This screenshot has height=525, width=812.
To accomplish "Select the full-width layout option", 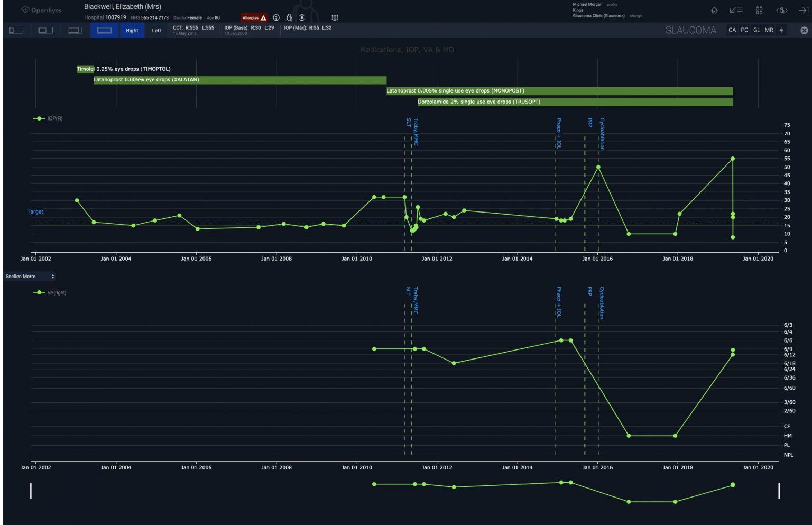I will [104, 31].
